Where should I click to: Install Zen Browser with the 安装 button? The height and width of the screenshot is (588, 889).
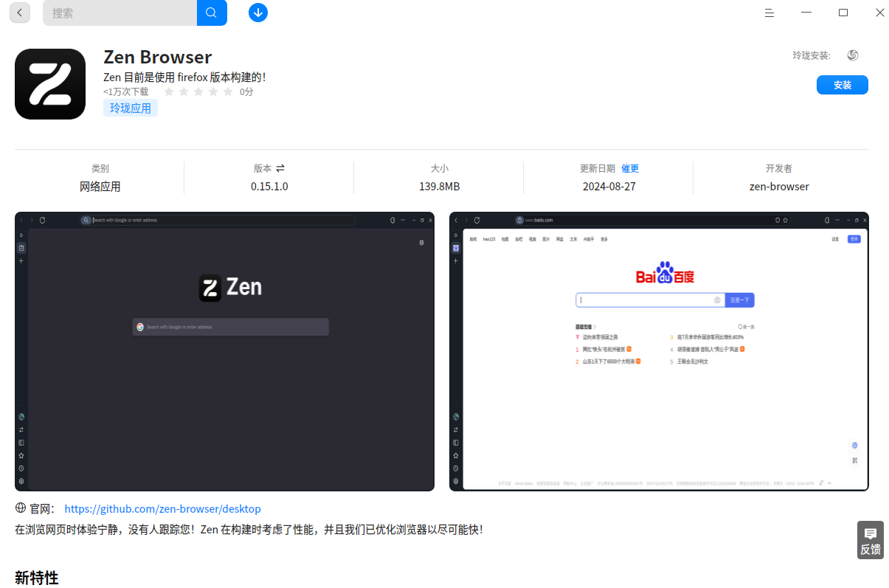point(843,85)
